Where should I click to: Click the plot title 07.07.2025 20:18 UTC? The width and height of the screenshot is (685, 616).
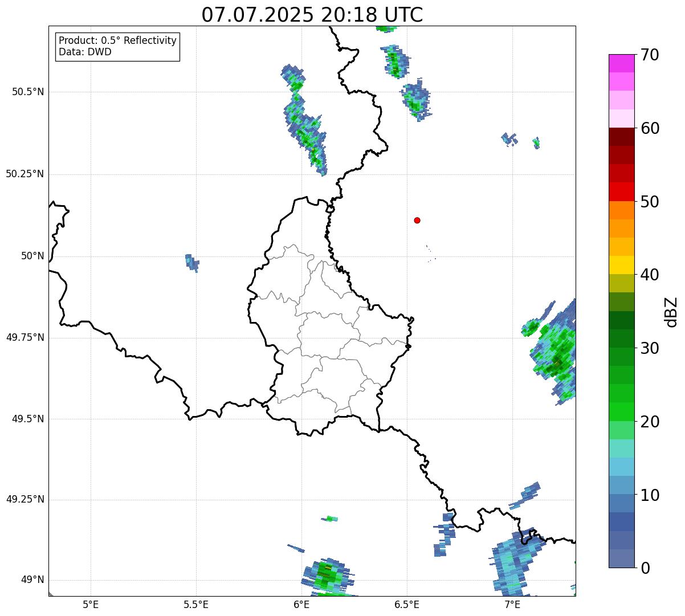[x=312, y=14]
